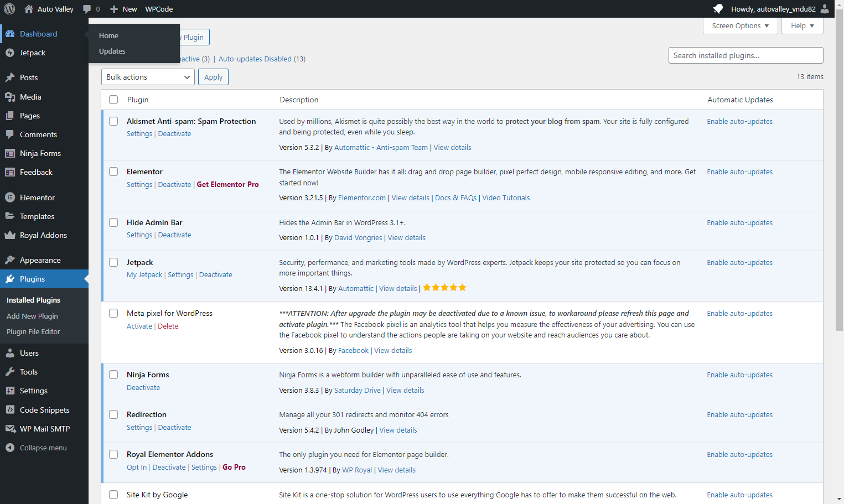The width and height of the screenshot is (844, 504).
Task: Click the Dashboard gauge icon in sidebar
Action: (x=10, y=34)
